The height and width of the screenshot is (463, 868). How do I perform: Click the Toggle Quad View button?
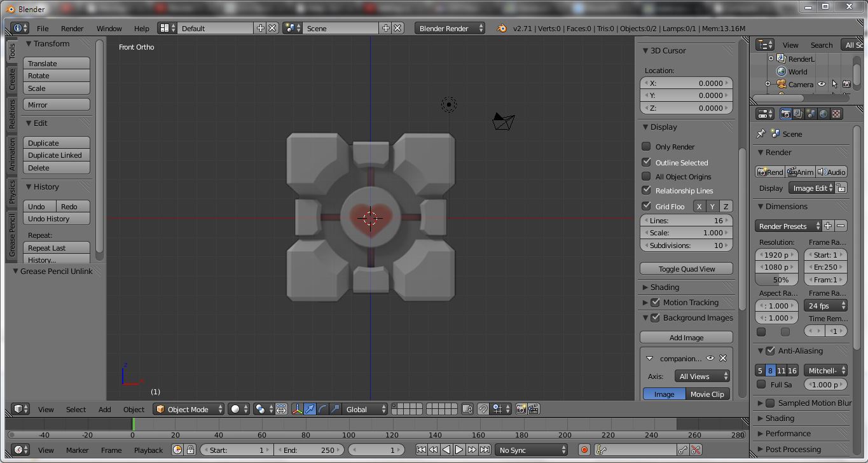pyautogui.click(x=686, y=268)
